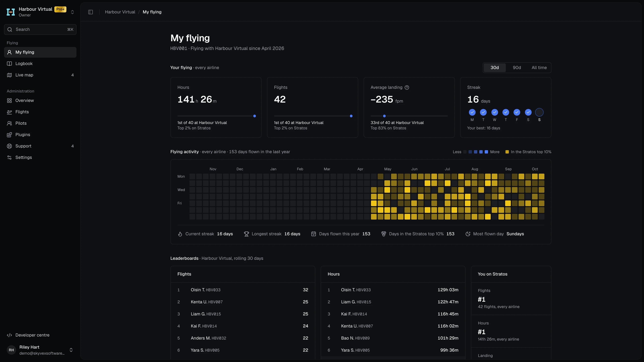
Task: Click the Search input field
Action: pos(40,29)
